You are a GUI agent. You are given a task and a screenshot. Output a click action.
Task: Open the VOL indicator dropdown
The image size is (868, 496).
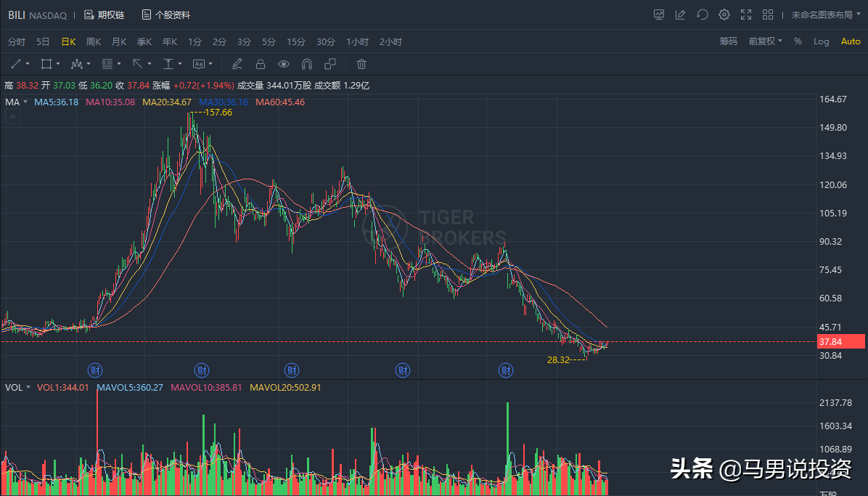(17, 387)
